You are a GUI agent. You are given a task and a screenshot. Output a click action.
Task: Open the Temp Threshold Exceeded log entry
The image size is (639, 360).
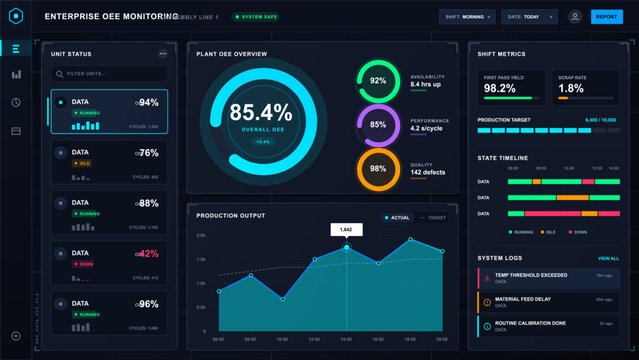point(549,278)
